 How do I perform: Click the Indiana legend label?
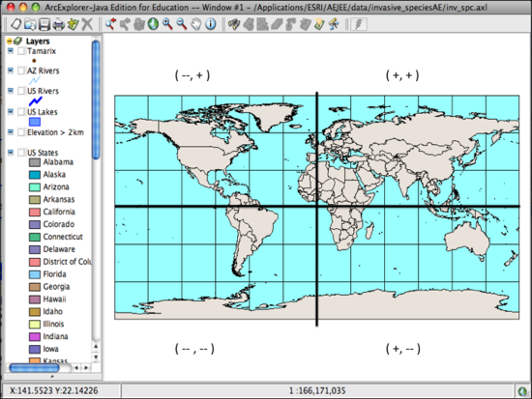click(x=56, y=336)
